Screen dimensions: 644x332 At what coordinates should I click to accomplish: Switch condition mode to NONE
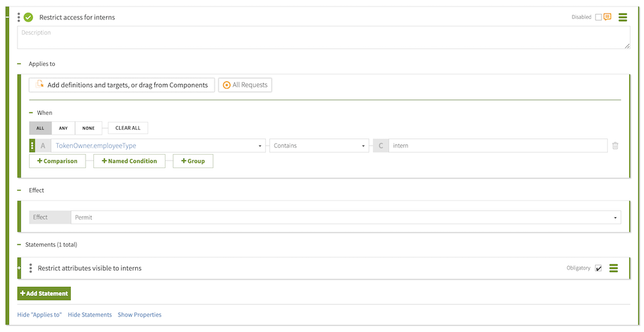point(88,128)
